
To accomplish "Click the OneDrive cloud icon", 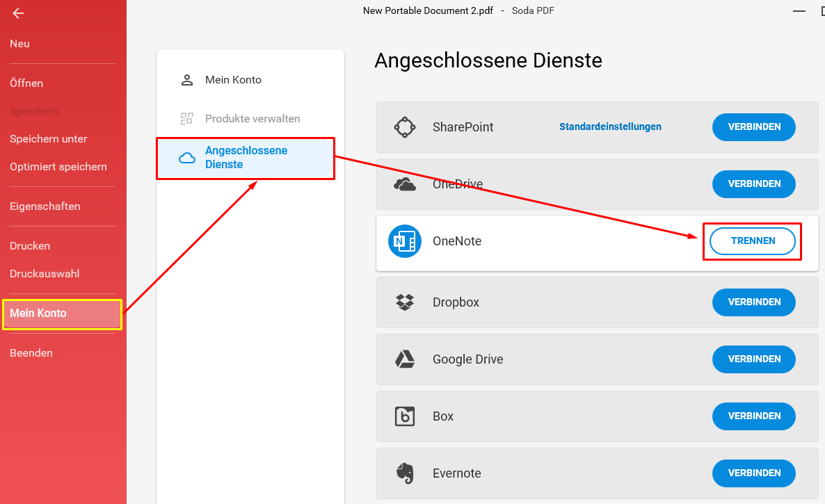I will click(405, 184).
